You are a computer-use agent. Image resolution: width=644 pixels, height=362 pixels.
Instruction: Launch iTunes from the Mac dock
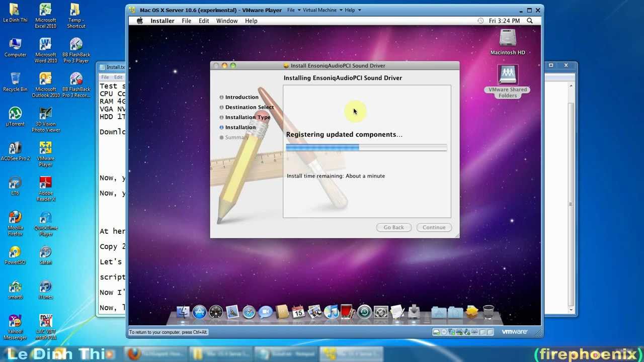click(x=331, y=312)
